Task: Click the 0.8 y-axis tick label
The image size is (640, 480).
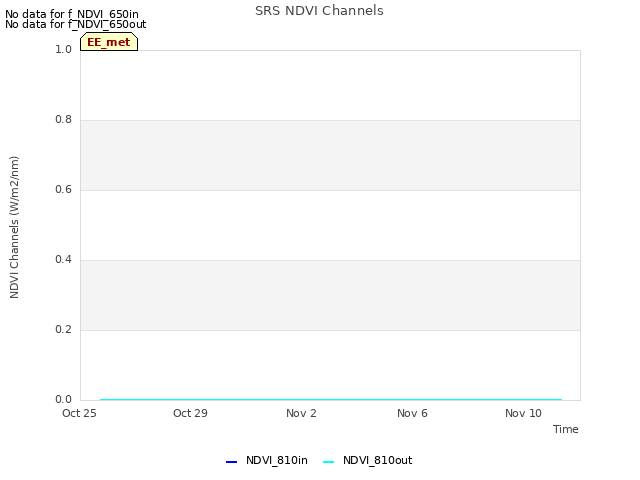Action: click(x=63, y=120)
